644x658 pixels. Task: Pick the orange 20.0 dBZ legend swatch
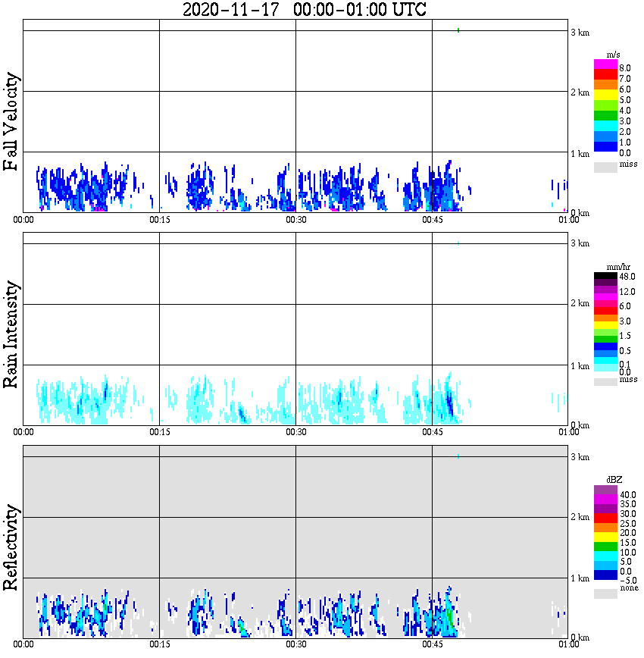point(605,528)
